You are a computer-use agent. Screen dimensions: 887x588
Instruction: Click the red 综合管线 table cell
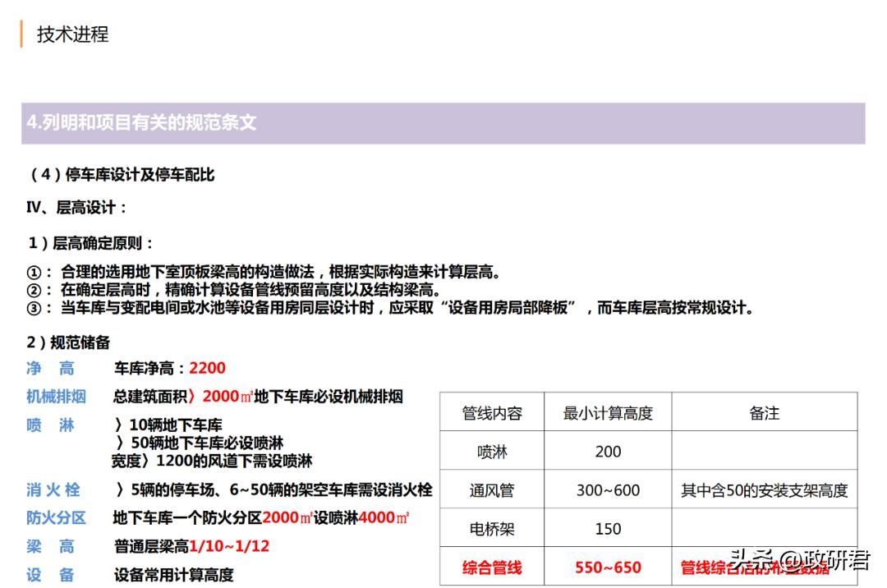click(492, 567)
